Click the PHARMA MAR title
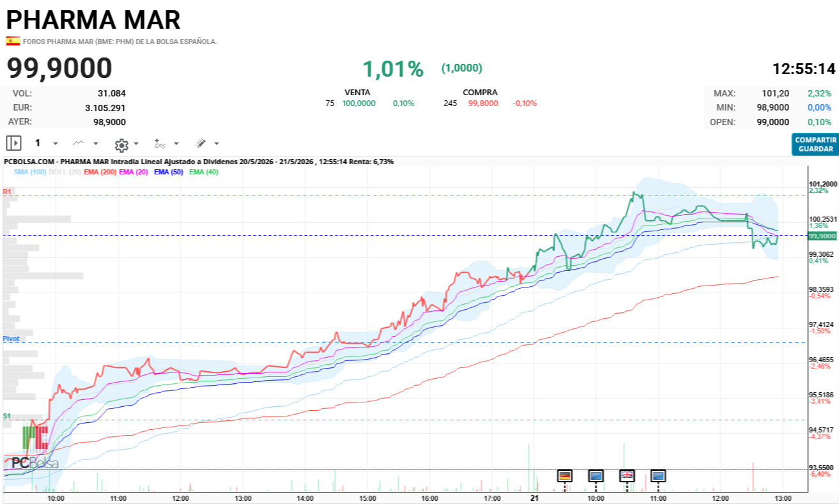This screenshot has width=839, height=504. [93, 20]
